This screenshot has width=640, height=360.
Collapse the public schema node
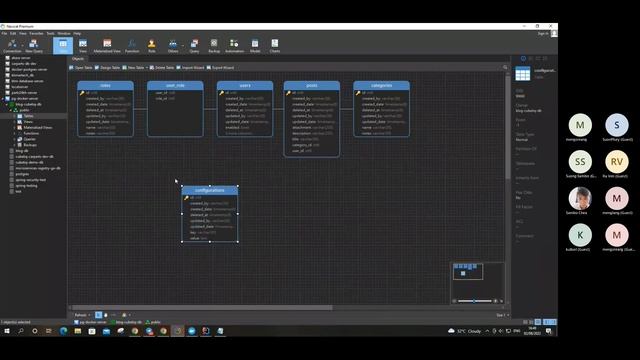coord(11,110)
